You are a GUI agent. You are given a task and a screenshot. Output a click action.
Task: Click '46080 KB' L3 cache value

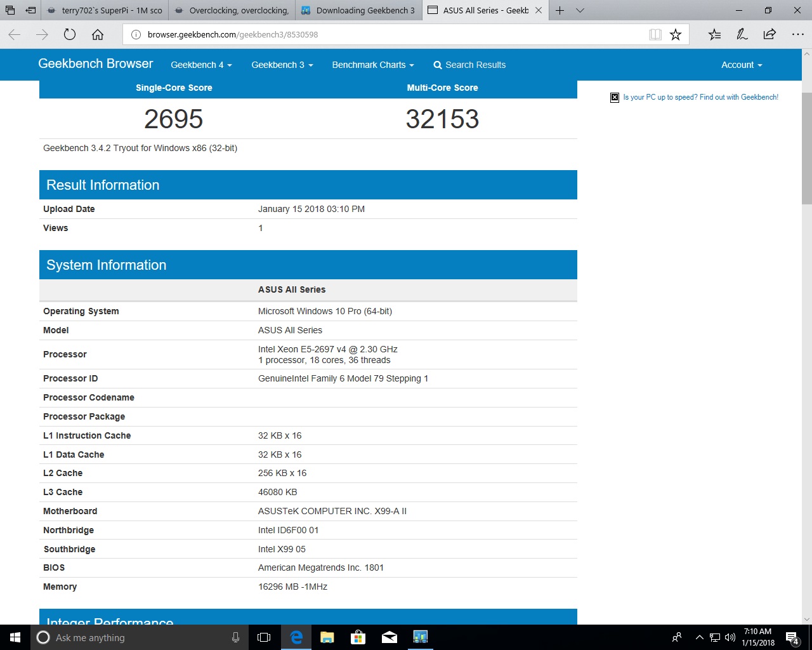tap(277, 492)
